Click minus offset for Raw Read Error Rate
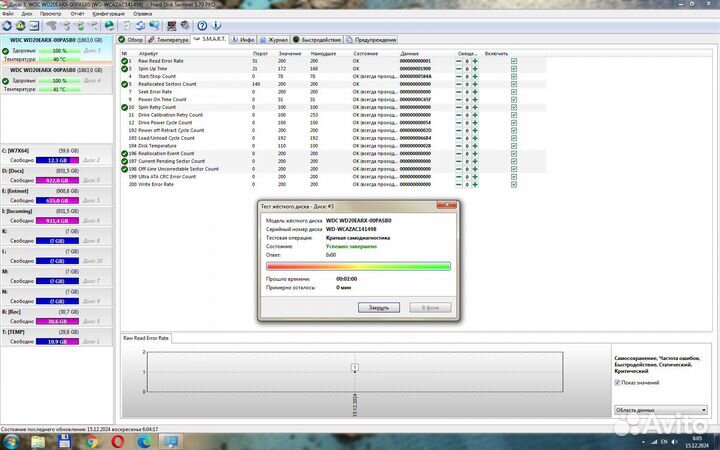The height and width of the screenshot is (450, 720). tap(459, 61)
